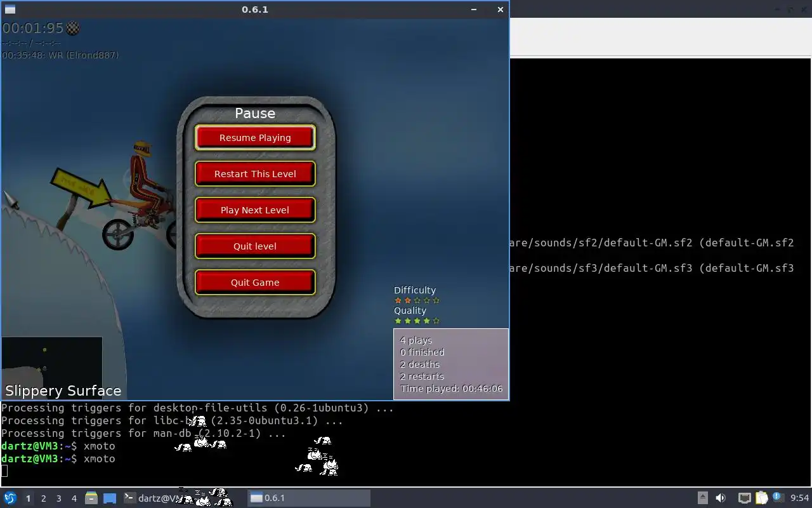Click the '0 finished' statistic text
Viewport: 812px width, 508px height.
pos(422,352)
